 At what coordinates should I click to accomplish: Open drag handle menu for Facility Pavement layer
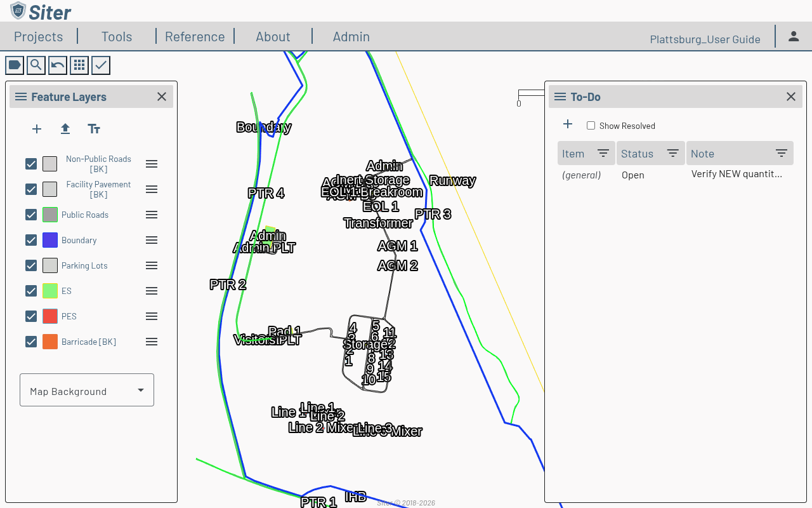point(152,189)
